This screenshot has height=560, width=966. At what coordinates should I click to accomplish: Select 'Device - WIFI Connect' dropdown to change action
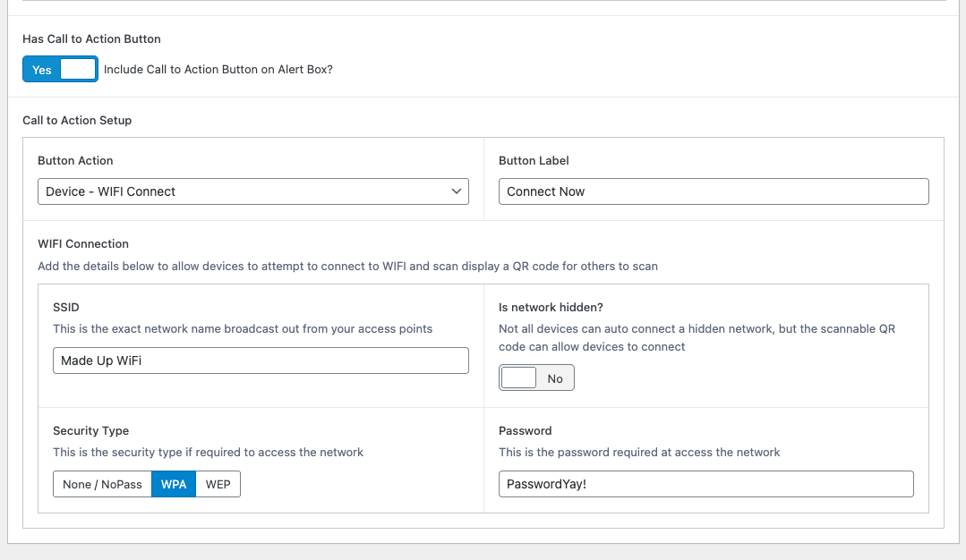252,191
